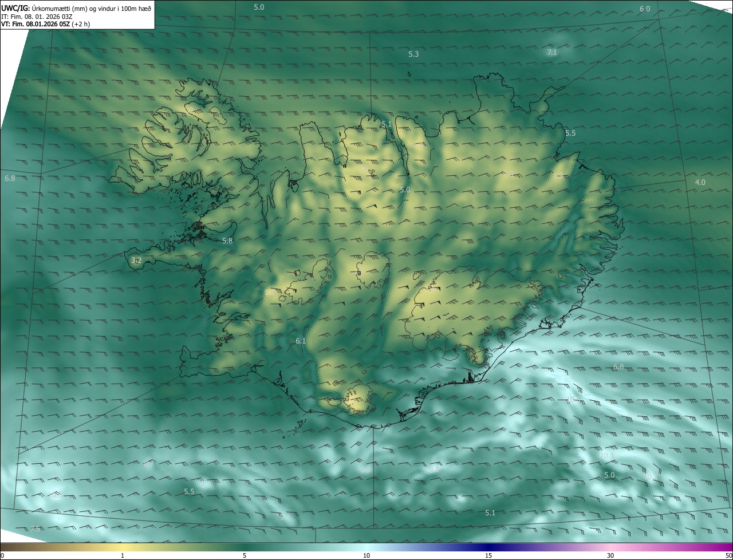Click the 5.3 value label on the map
The height and width of the screenshot is (560, 733).
[x=413, y=54]
